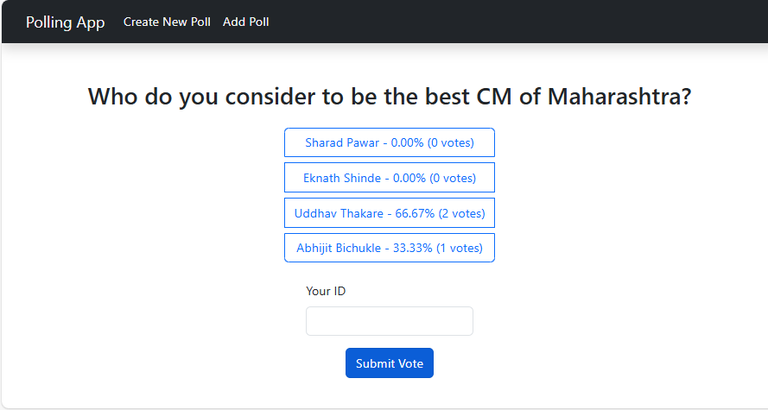This screenshot has width=768, height=410.
Task: Focus the Your ID text field
Action: 389,321
